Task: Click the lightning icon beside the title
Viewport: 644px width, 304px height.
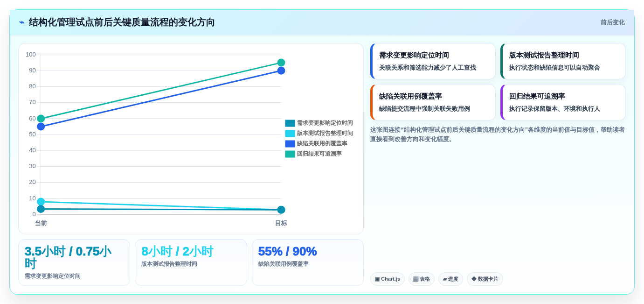Action: [22, 22]
